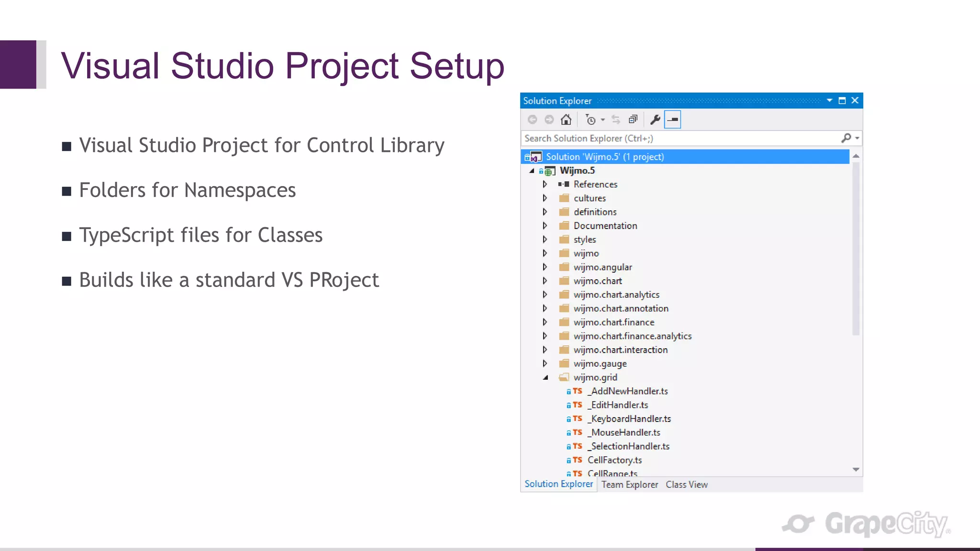Expand the wijmo.chart.interaction folder

(x=545, y=350)
